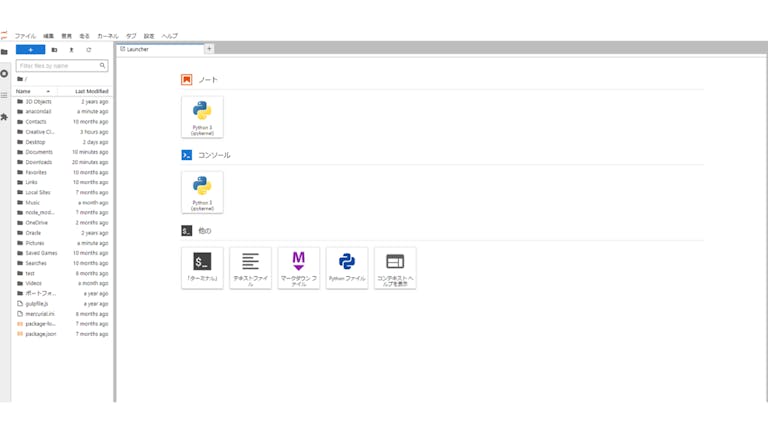768x432 pixels.
Task: Click the search magnifier in filter box
Action: coord(102,66)
